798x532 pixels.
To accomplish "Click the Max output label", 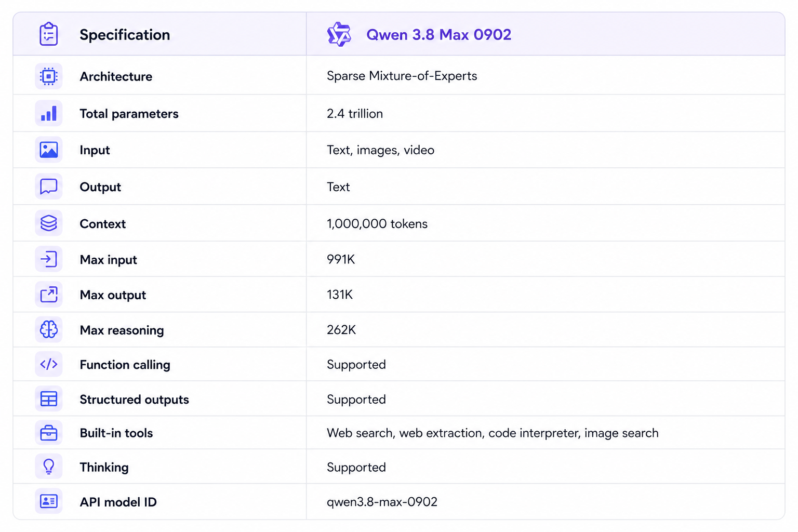I will click(x=113, y=295).
